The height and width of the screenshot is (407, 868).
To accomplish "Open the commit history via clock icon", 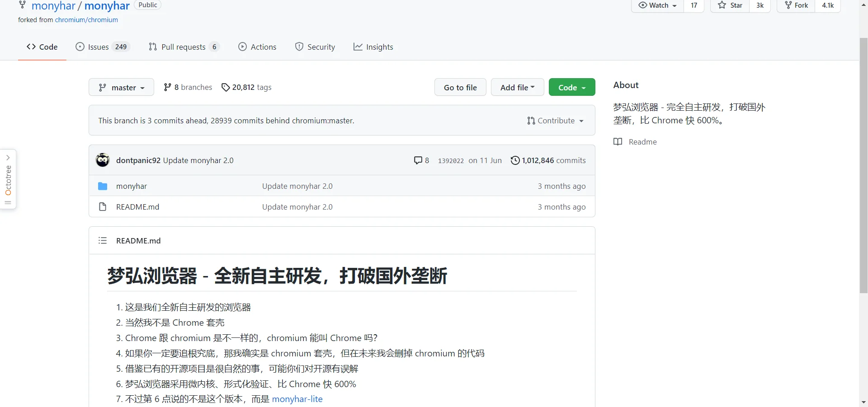I will click(515, 160).
